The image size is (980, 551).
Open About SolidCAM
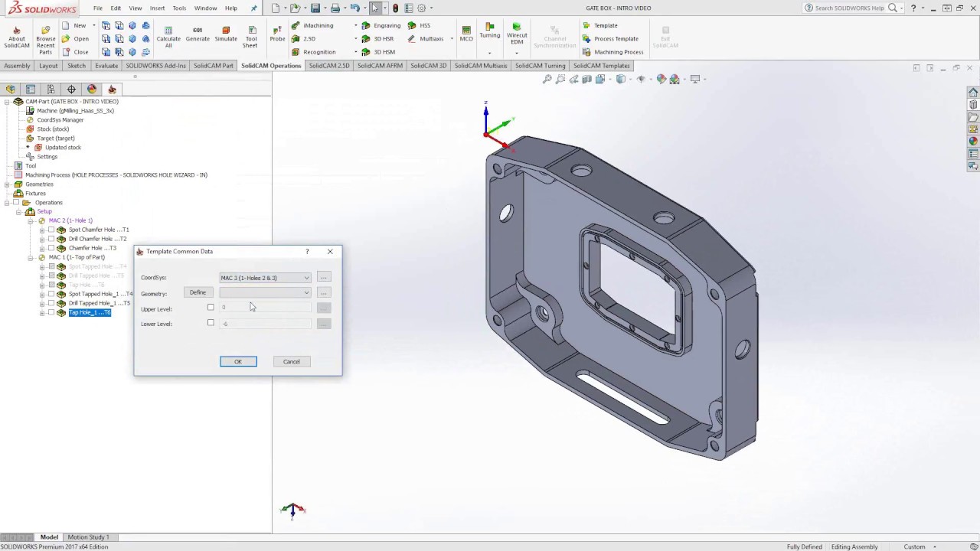point(16,37)
